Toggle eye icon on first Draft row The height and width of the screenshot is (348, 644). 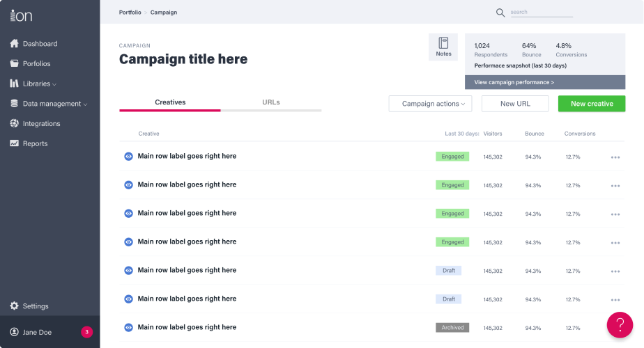[x=128, y=271]
